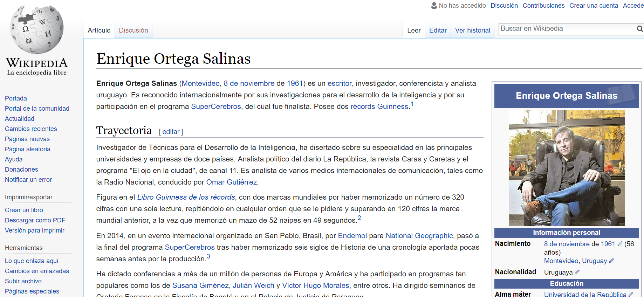Click pencil icon beside Universidad de la República
The width and height of the screenshot is (644, 297).
[631, 294]
